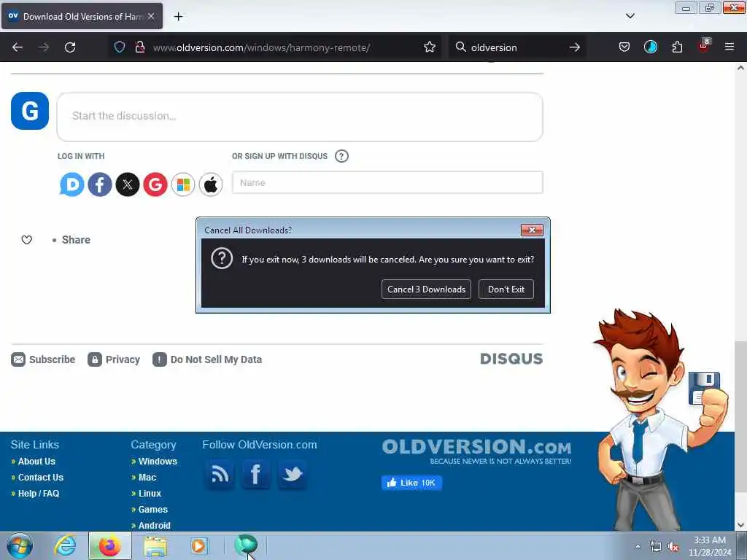The width and height of the screenshot is (747, 560).
Task: Focus the oldversion search box
Action: 517,47
